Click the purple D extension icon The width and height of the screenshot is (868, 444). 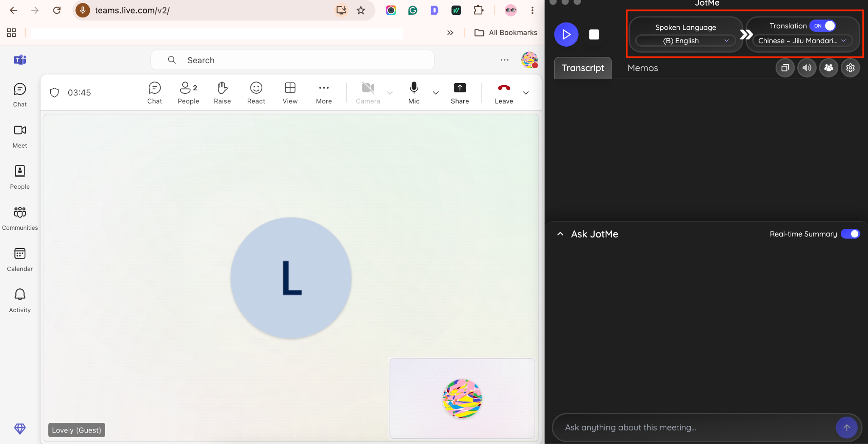pos(434,10)
